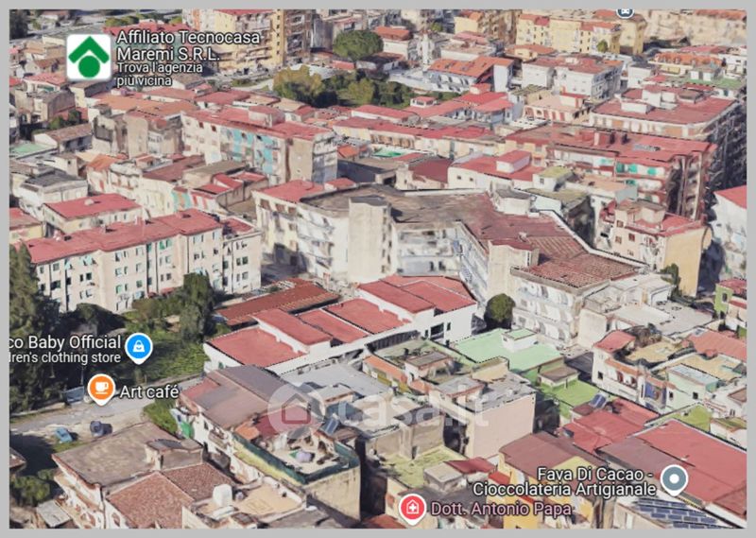
Task: Click the blue car parked near Art café
Action: click(63, 434)
